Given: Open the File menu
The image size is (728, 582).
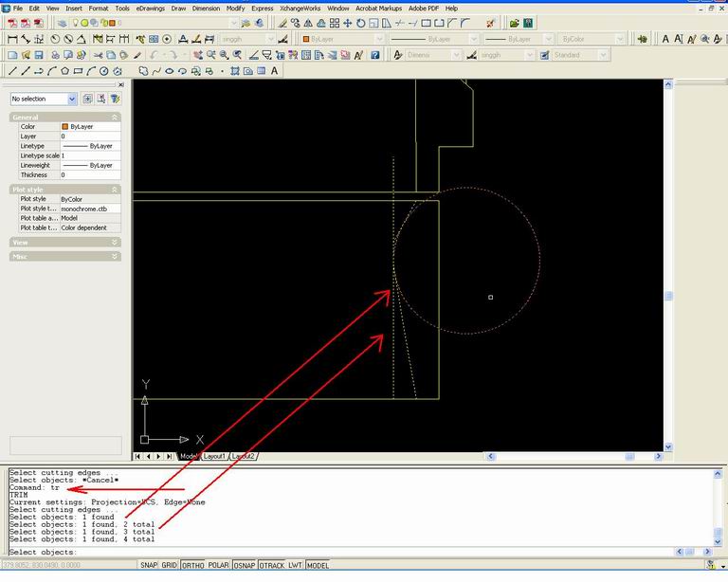Looking at the screenshot, I should tap(18, 9).
